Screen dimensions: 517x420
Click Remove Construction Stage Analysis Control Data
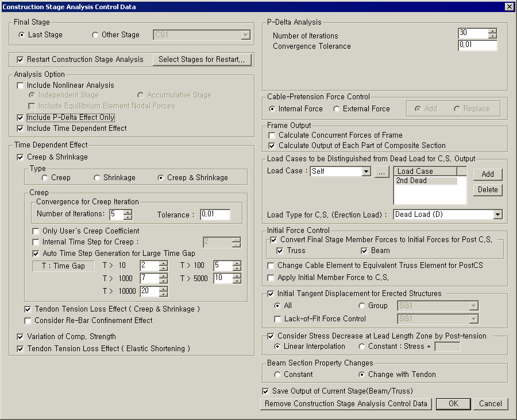tap(346, 404)
